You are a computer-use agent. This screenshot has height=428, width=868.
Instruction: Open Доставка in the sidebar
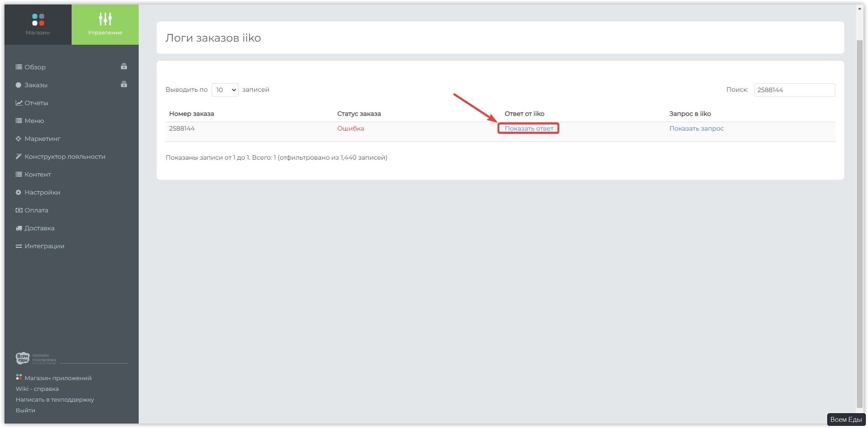(x=39, y=228)
